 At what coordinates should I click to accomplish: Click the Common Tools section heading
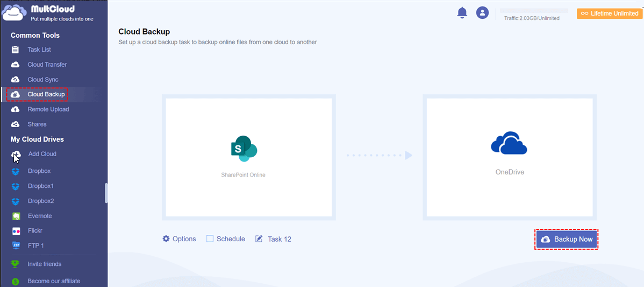click(35, 36)
